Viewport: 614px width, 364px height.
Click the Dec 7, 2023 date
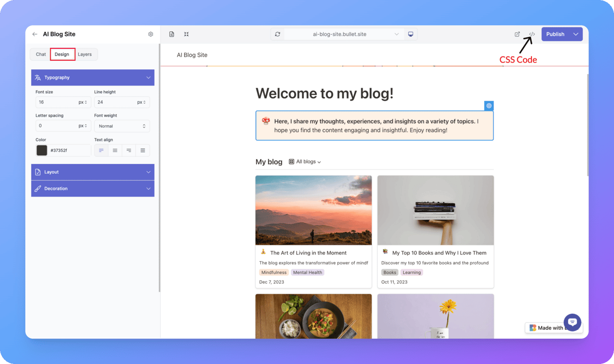(272, 282)
